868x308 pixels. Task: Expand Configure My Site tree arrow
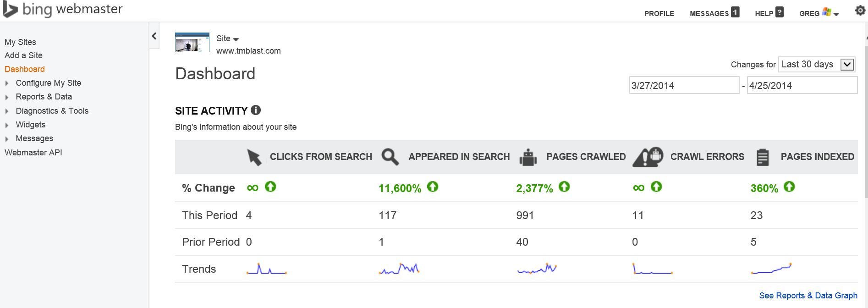[x=7, y=83]
